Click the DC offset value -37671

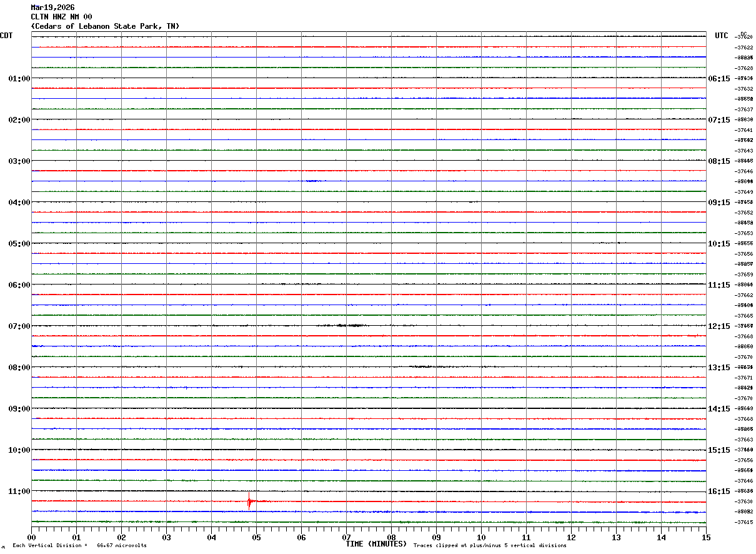pyautogui.click(x=744, y=378)
